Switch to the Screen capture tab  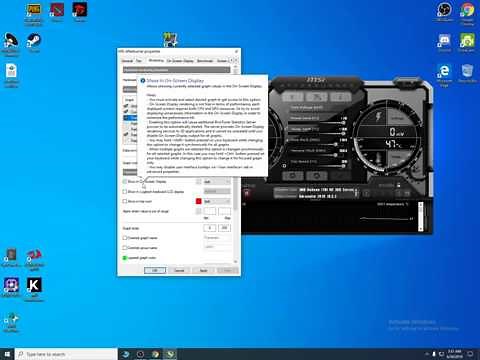point(222,61)
